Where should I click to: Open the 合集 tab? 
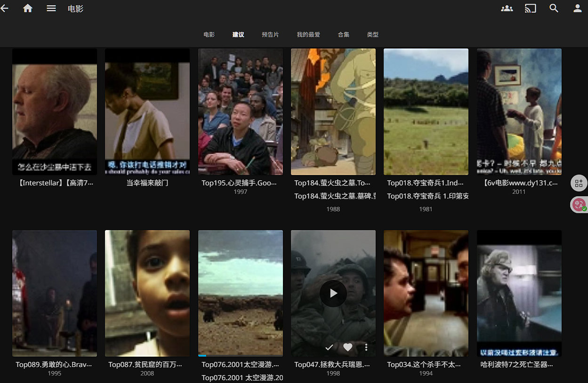click(x=344, y=35)
